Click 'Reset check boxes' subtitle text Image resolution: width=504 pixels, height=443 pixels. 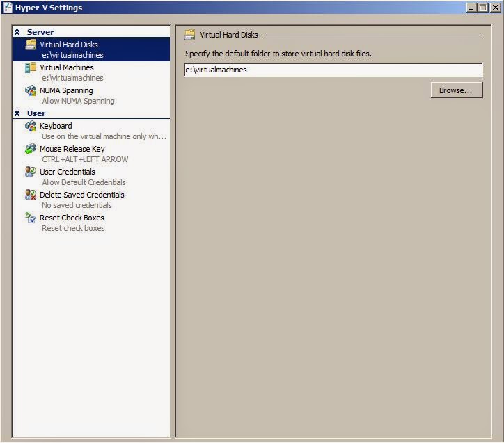[x=73, y=228]
